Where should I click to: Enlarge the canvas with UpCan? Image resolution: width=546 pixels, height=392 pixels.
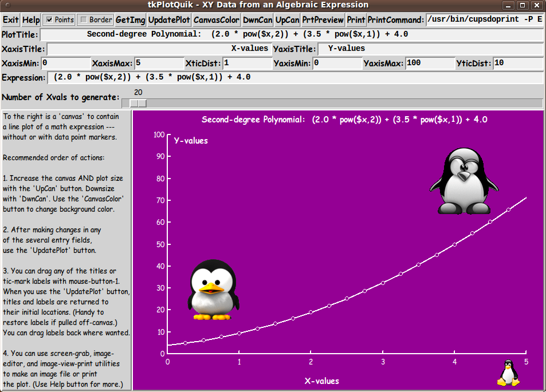tap(287, 20)
